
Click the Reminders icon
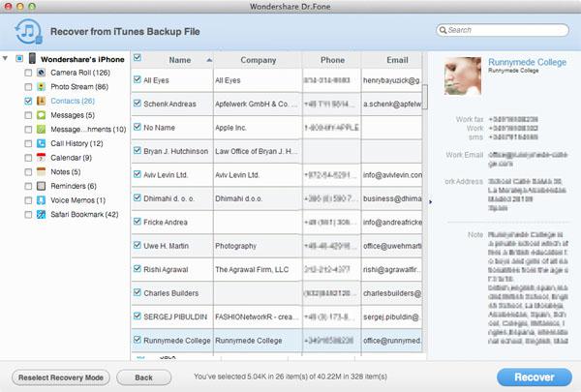tap(41, 186)
